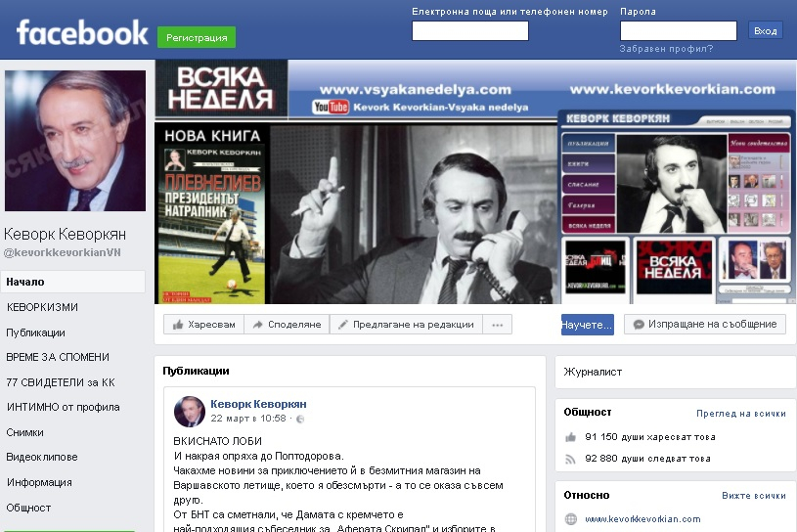Viewport: 797px width, 532px height.
Task: Open ВРЕМЕ ЗА СПОМЕНИ sidebar tab
Action: coord(58,357)
